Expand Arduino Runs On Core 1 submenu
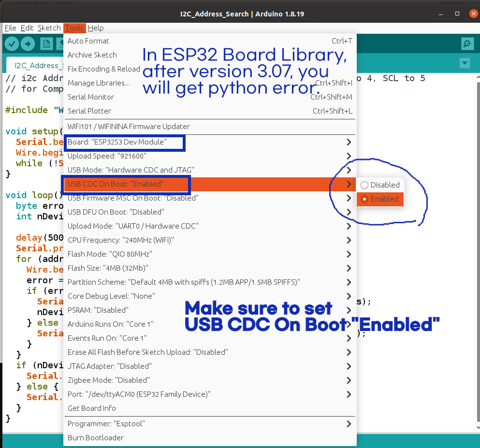 coord(210,324)
